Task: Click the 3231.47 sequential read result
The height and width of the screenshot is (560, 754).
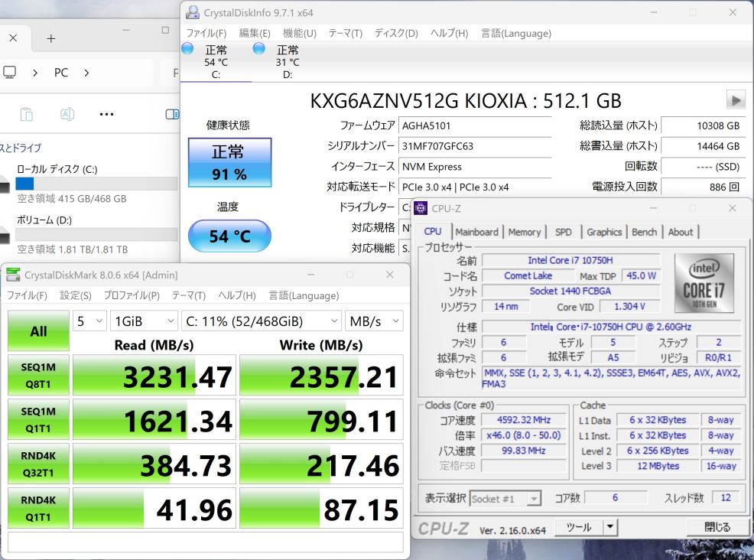Action: (x=154, y=376)
